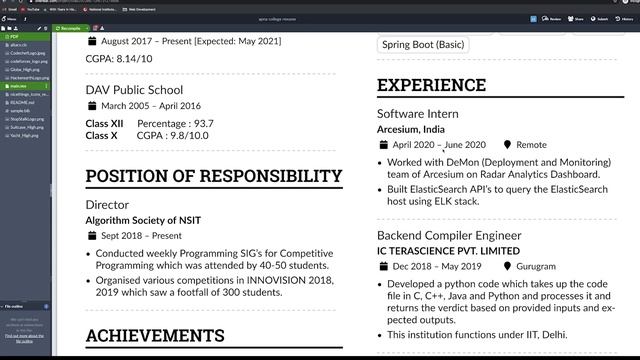The image size is (640, 360).
Task: Open sample.bib in file tree
Action: [25, 111]
